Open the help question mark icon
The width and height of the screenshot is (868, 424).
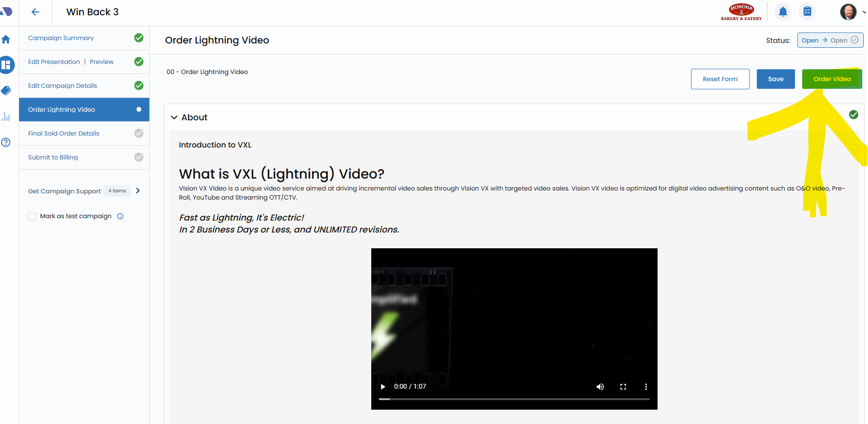point(6,142)
